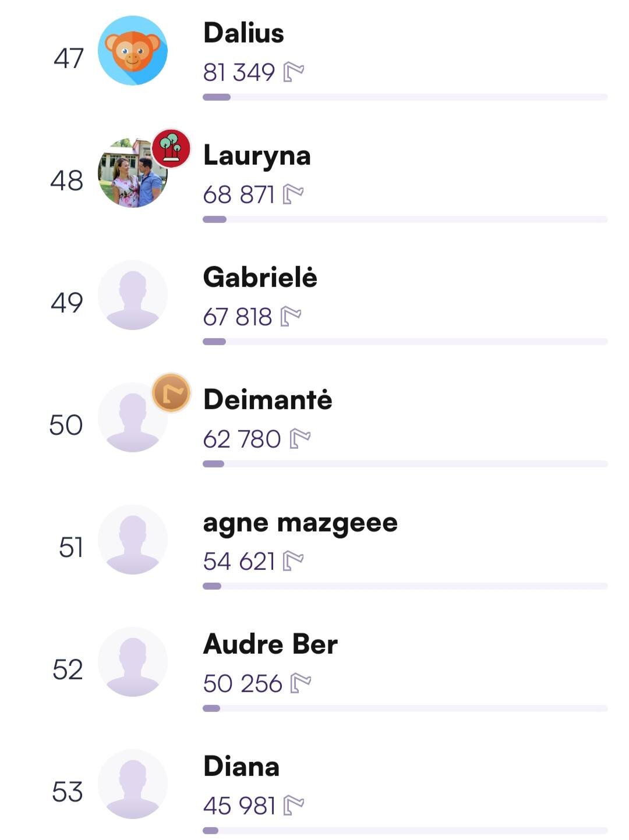
Task: Select Audre Ber's placeholder avatar
Action: (132, 662)
